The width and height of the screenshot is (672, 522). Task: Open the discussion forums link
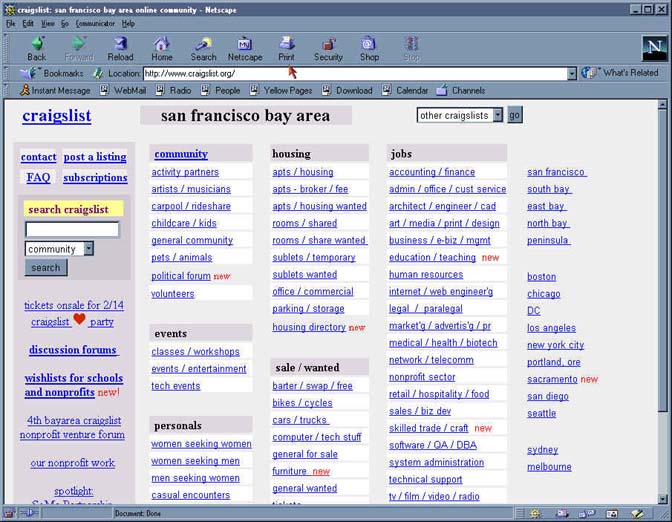[73, 350]
